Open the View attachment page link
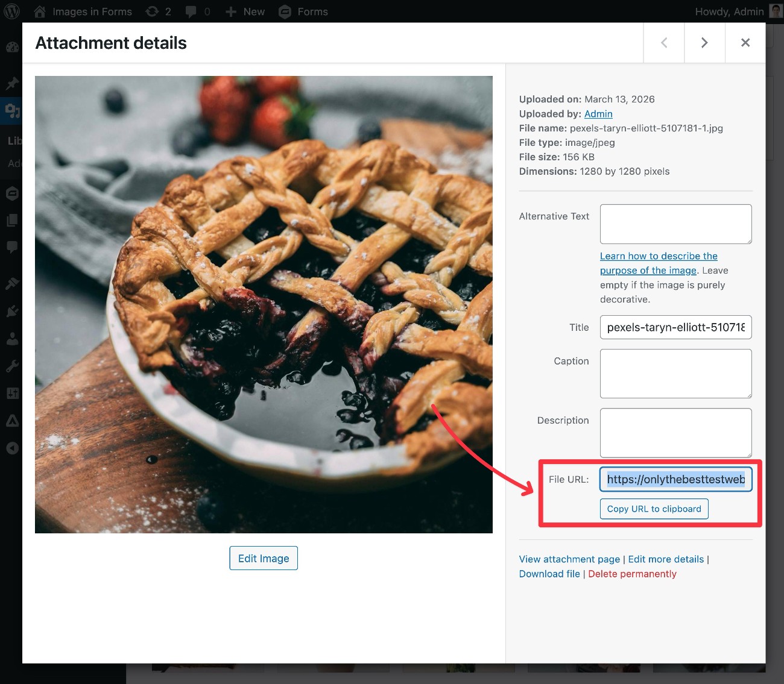The width and height of the screenshot is (784, 684). point(569,559)
